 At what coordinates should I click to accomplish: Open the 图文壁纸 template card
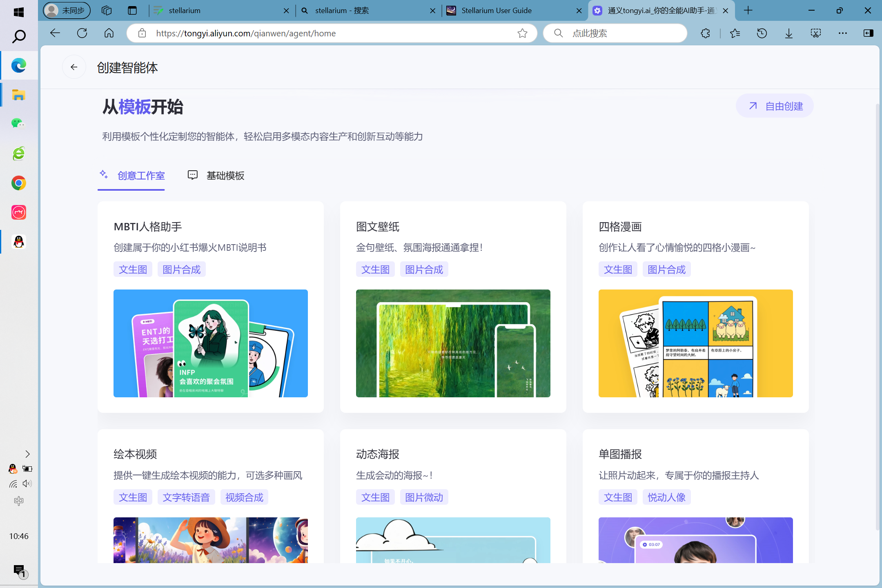coord(453,306)
